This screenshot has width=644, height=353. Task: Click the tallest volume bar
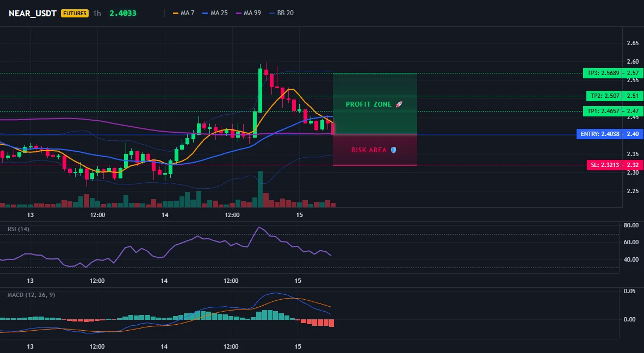(x=260, y=189)
